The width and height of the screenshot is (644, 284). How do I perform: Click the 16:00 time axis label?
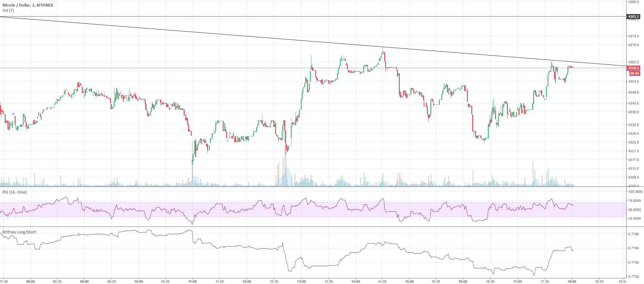[x=463, y=282]
